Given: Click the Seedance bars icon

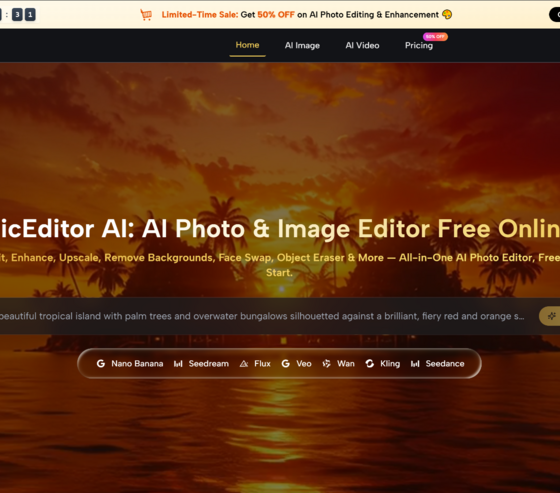Looking at the screenshot, I should click(415, 364).
